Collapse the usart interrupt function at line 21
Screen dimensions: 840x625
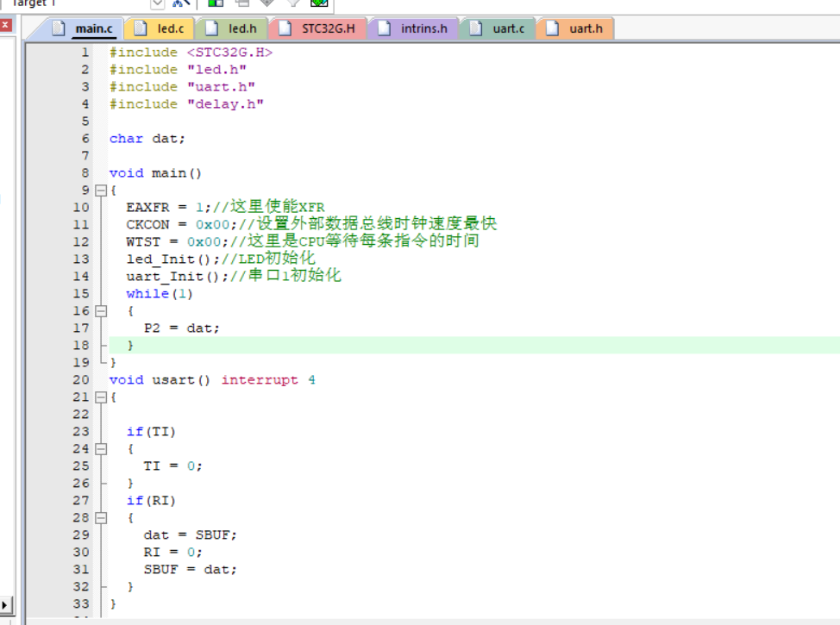(x=101, y=397)
